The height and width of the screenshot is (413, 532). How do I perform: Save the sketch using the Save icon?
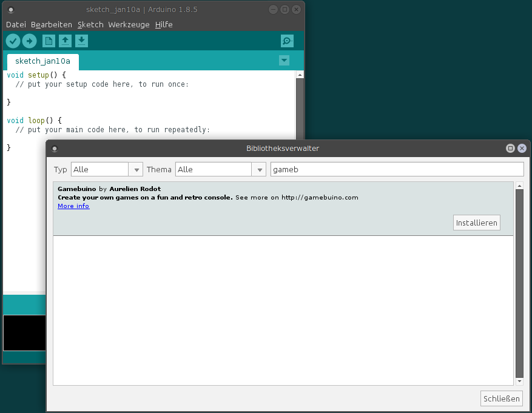tap(81, 41)
